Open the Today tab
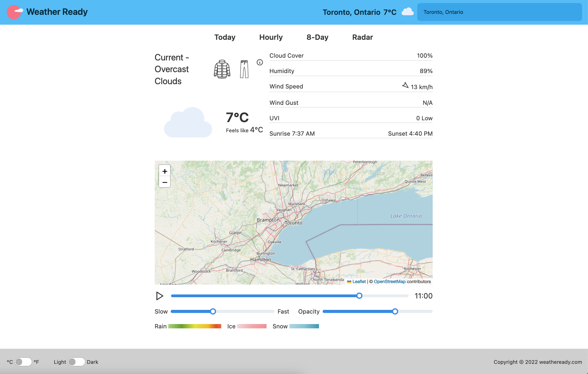 [x=225, y=37]
